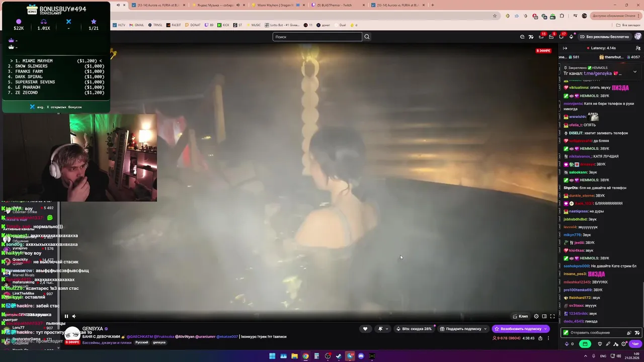The width and height of the screenshot is (644, 362).
Task: Collapse the chat panel with the arrow
Action: click(565, 48)
